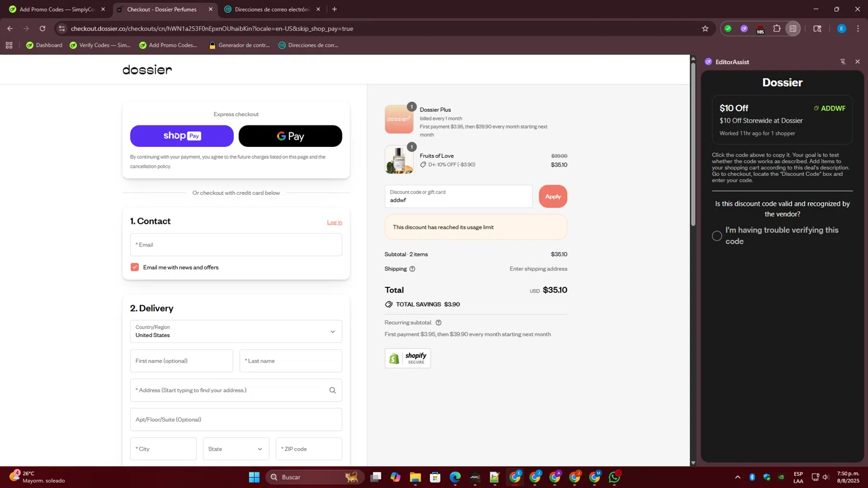Bookmark this page with the star icon
Viewport: 868px width, 488px height.
click(x=705, y=28)
